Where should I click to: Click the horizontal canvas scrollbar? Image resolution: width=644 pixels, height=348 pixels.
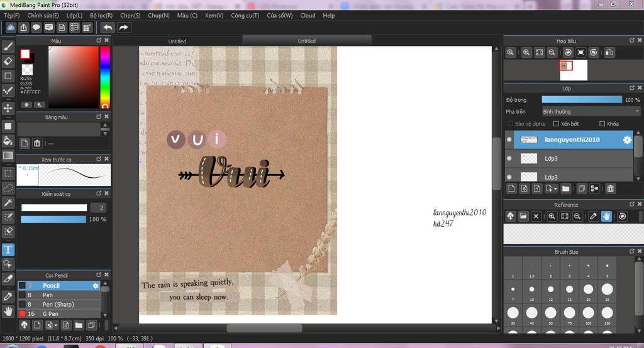click(265, 329)
